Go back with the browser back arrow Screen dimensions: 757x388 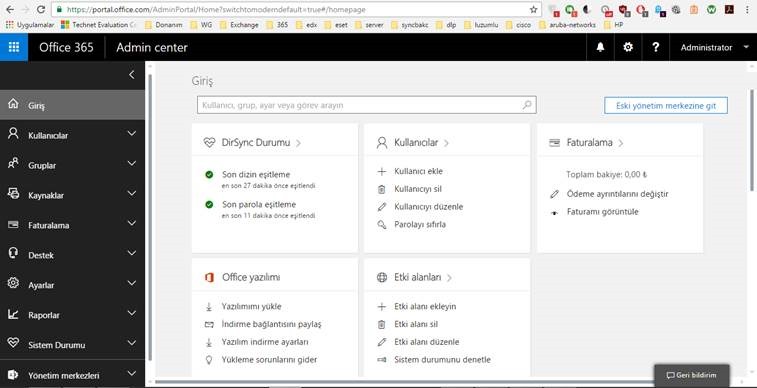[x=10, y=9]
